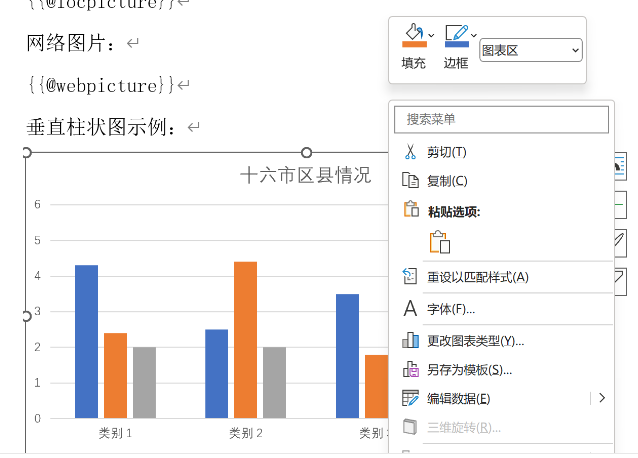Click the reset-to-match-style icon
The width and height of the screenshot is (638, 458).
coord(409,276)
